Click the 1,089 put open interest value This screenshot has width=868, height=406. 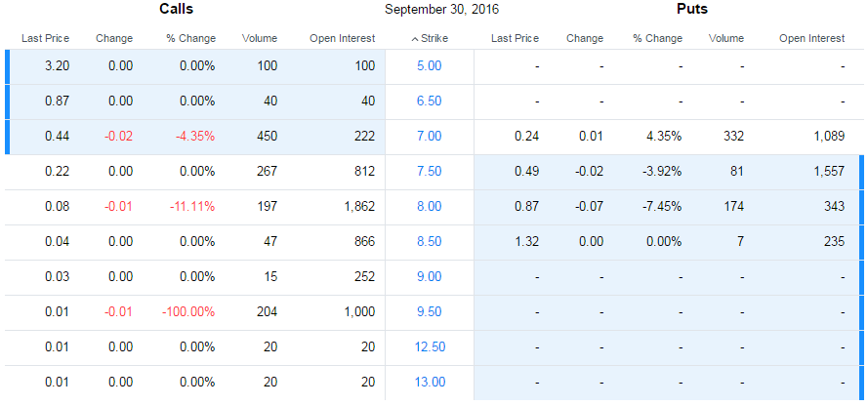[830, 136]
